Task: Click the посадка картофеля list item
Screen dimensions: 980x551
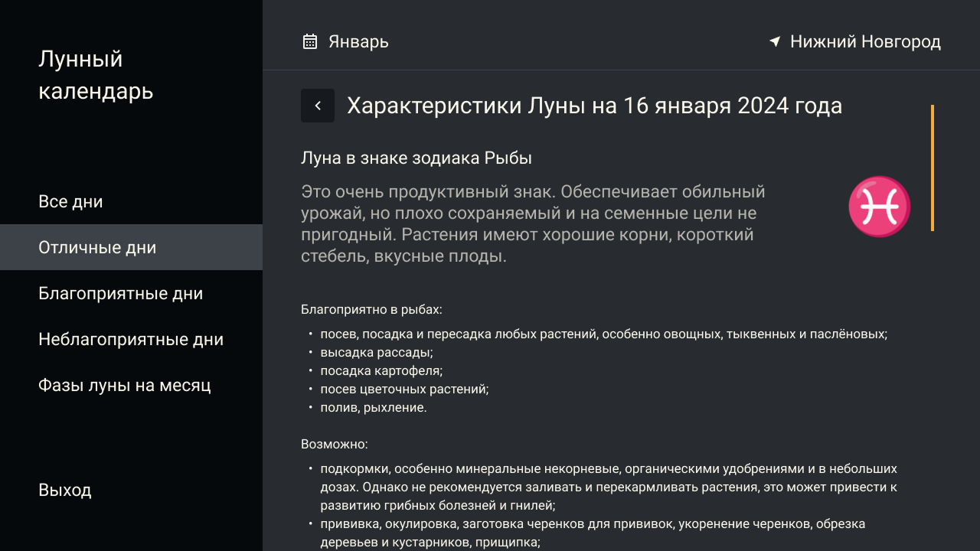Action: (x=381, y=370)
